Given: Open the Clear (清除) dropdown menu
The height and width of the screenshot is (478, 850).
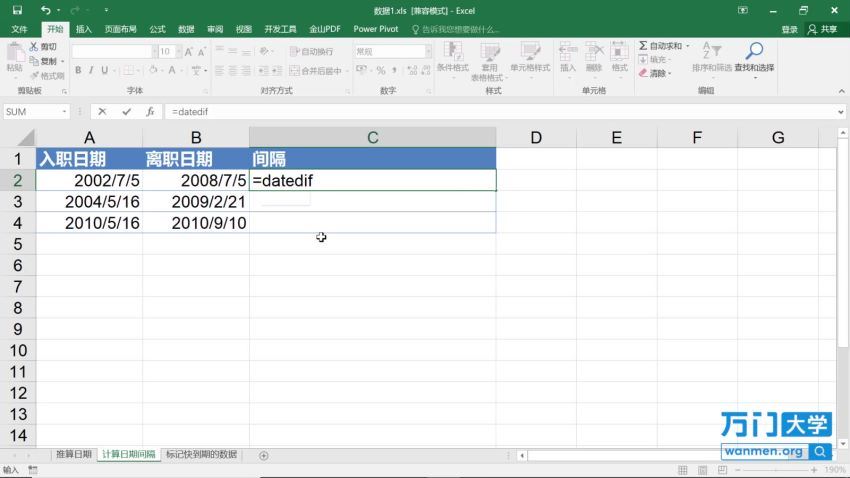Looking at the screenshot, I should [x=658, y=73].
